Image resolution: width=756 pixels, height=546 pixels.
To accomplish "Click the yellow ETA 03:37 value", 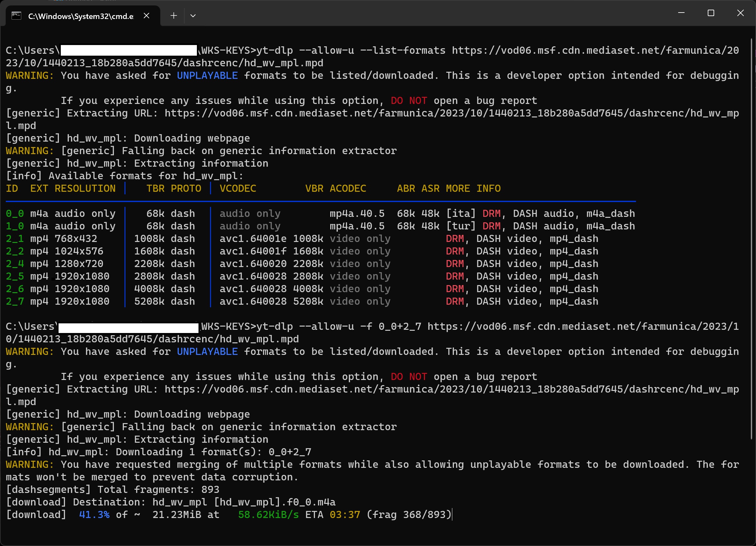I will coord(345,515).
